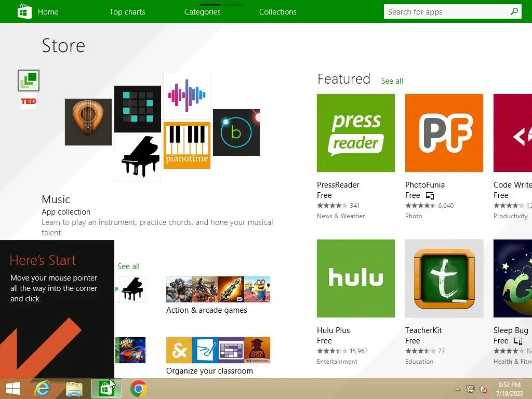The height and width of the screenshot is (399, 532).
Task: Open the TeacherKit app tile
Action: pos(444,278)
